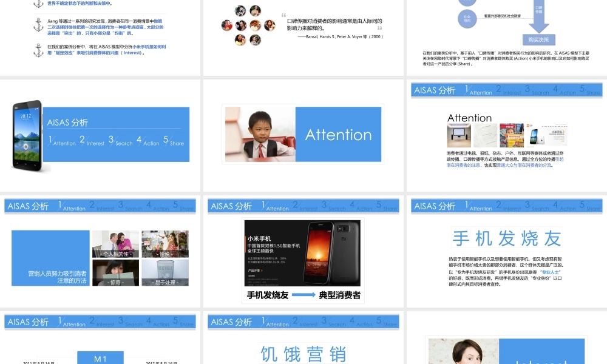Click the blue 营销人员努力吸引消费者注意的方法 box
This screenshot has height=364, width=607.
click(50, 258)
